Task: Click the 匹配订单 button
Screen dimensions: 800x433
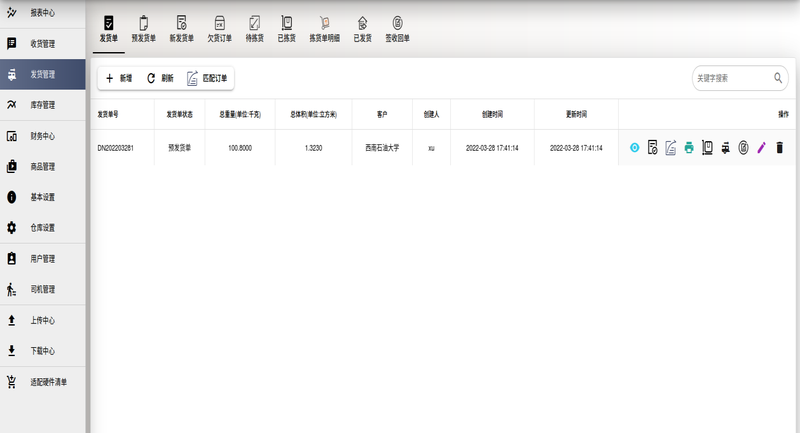Action: [207, 78]
